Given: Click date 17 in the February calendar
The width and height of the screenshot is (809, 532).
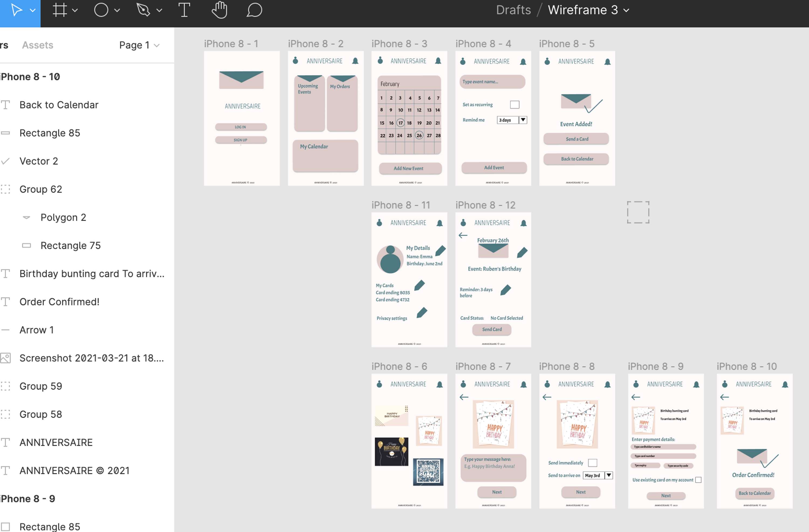Looking at the screenshot, I should [x=400, y=123].
